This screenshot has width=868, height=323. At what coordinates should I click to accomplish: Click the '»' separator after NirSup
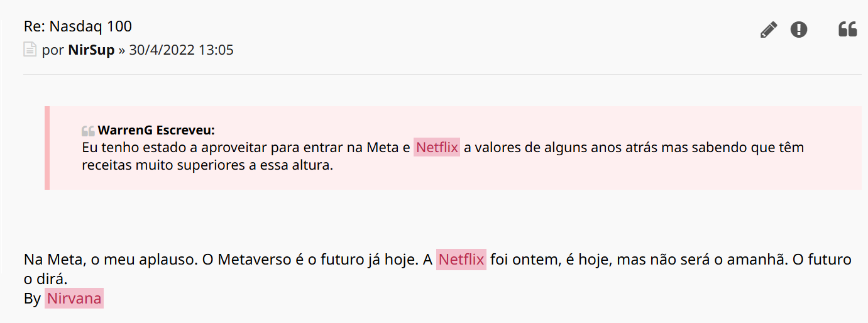pos(121,50)
